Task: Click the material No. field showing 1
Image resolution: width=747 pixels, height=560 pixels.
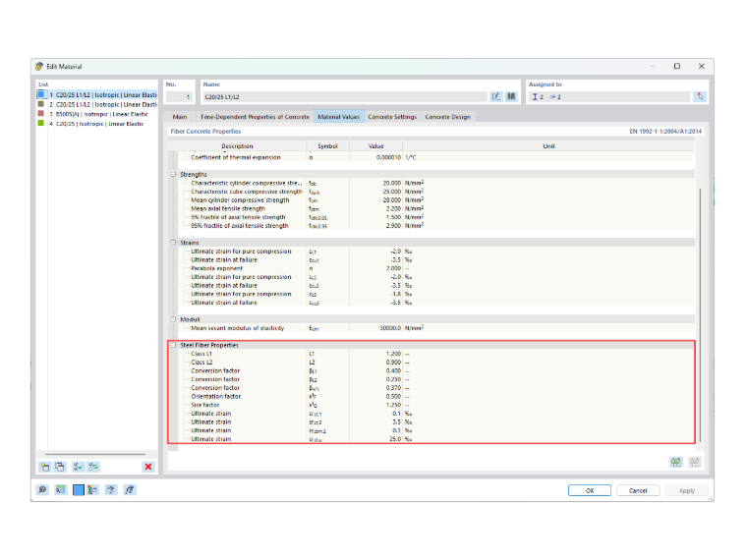Action: [x=179, y=96]
